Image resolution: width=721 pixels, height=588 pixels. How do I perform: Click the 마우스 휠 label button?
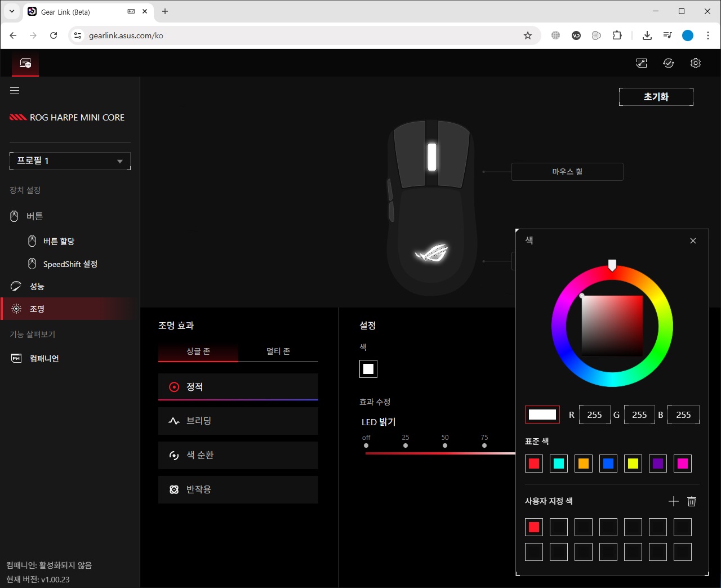[x=567, y=172]
